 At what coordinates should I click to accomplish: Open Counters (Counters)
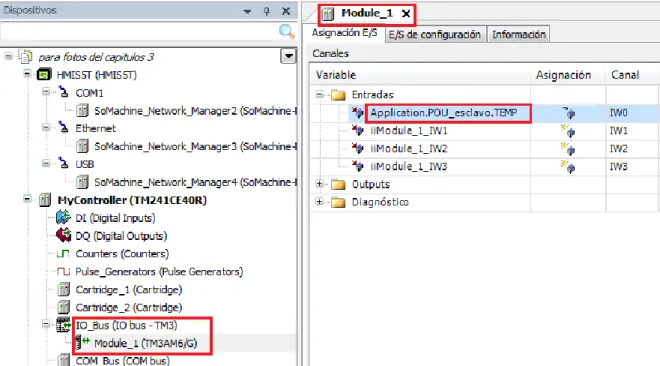click(122, 254)
